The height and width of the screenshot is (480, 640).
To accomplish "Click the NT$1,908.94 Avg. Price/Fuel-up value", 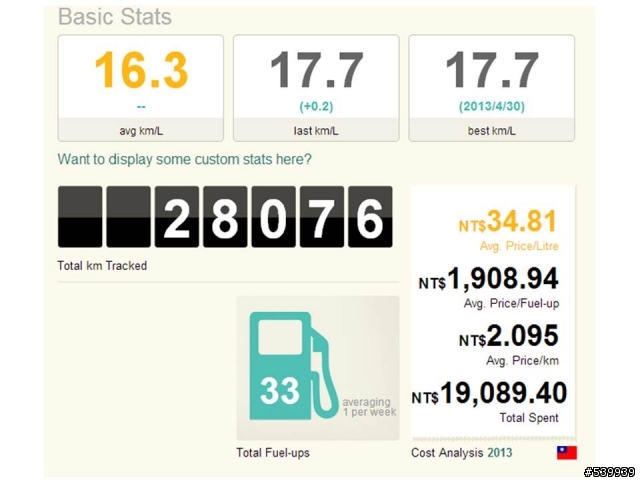I will (489, 279).
